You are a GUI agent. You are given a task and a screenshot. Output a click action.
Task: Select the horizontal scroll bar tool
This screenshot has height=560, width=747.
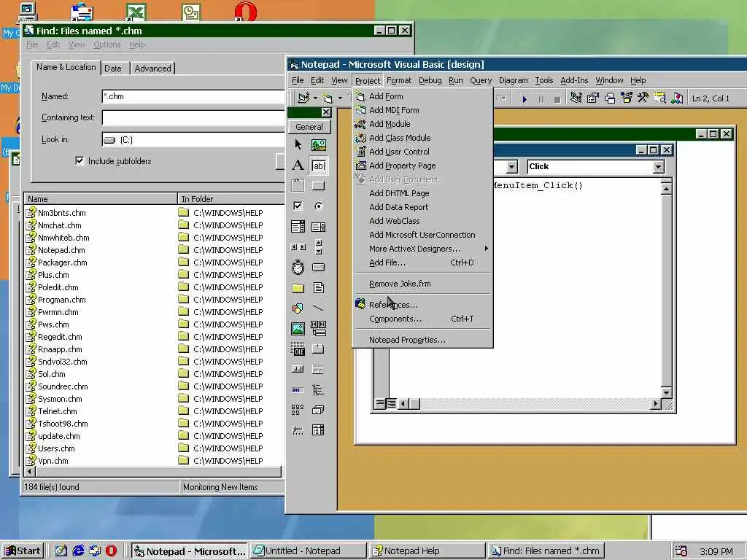click(298, 247)
